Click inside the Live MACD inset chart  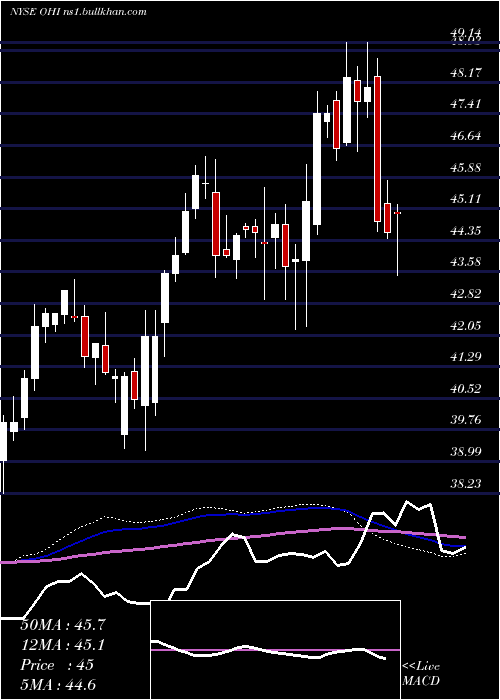[x=275, y=650]
